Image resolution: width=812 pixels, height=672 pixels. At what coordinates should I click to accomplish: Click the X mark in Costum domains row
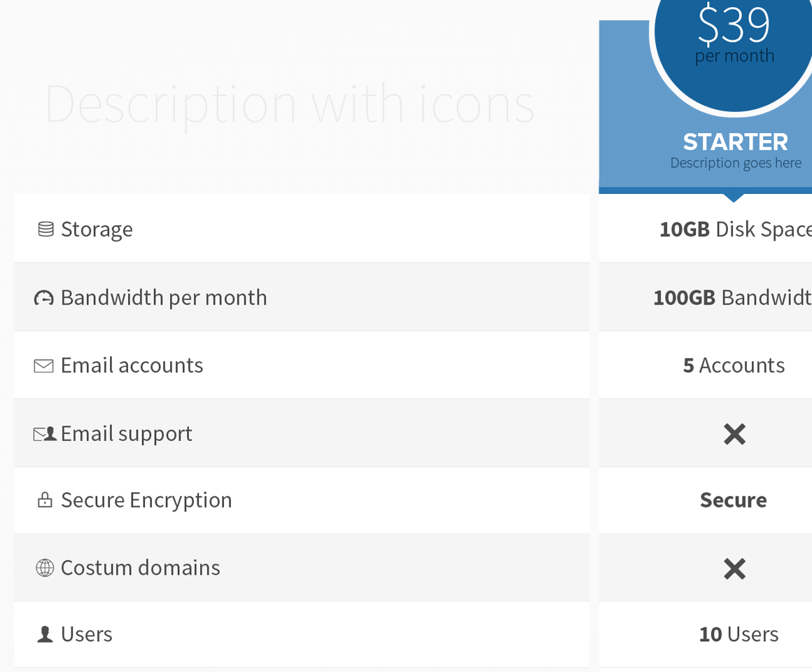tap(734, 569)
